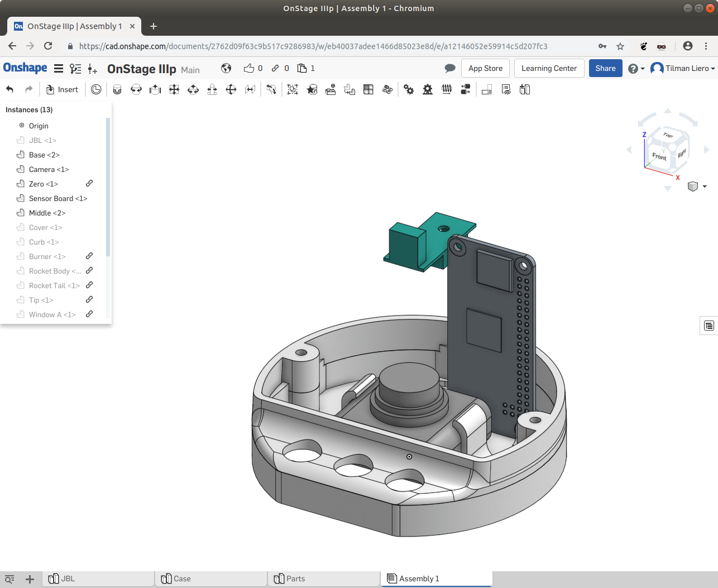Image resolution: width=718 pixels, height=588 pixels.
Task: Select the Linear relation tool
Action: (x=466, y=89)
